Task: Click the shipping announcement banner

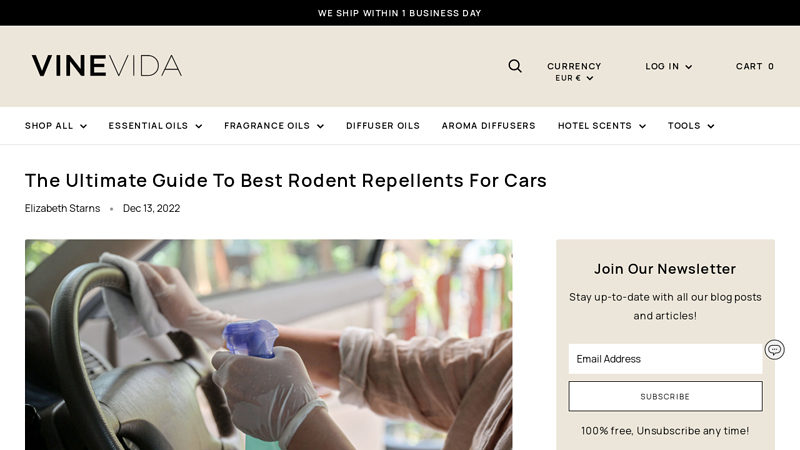Action: [399, 13]
